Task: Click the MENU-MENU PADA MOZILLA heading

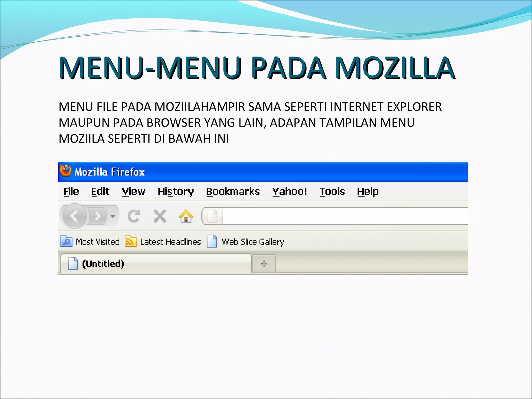Action: coord(257,68)
